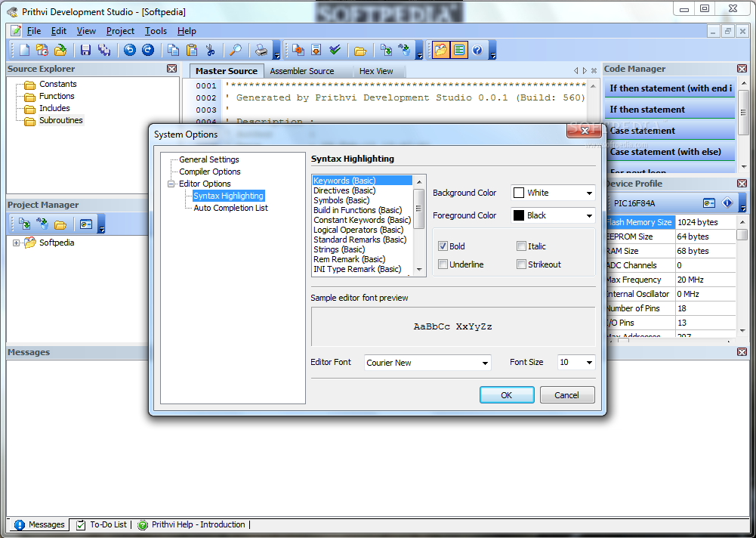Viewport: 756px width, 538px height.
Task: Click the save all icon
Action: 103,50
